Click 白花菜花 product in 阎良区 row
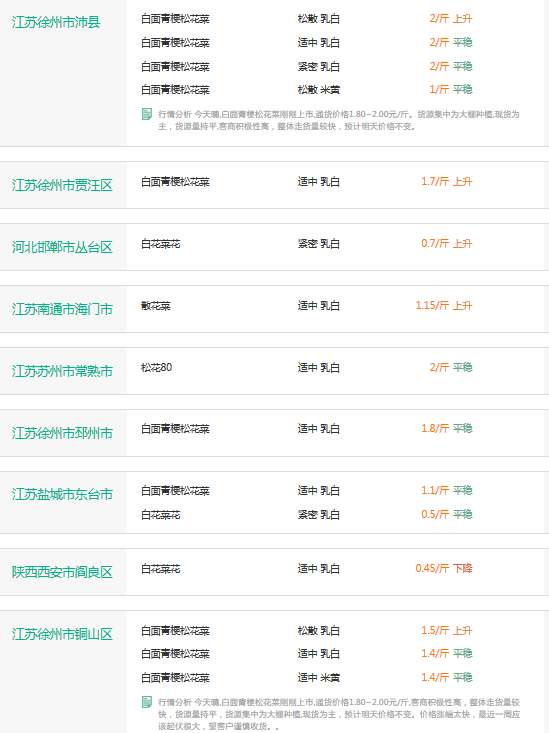Screen dimensions: 549x733 coord(160,569)
